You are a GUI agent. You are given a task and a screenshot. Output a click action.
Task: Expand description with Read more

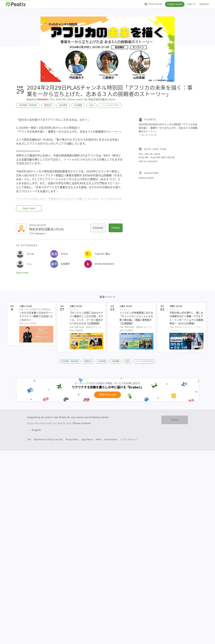[x=29, y=208]
